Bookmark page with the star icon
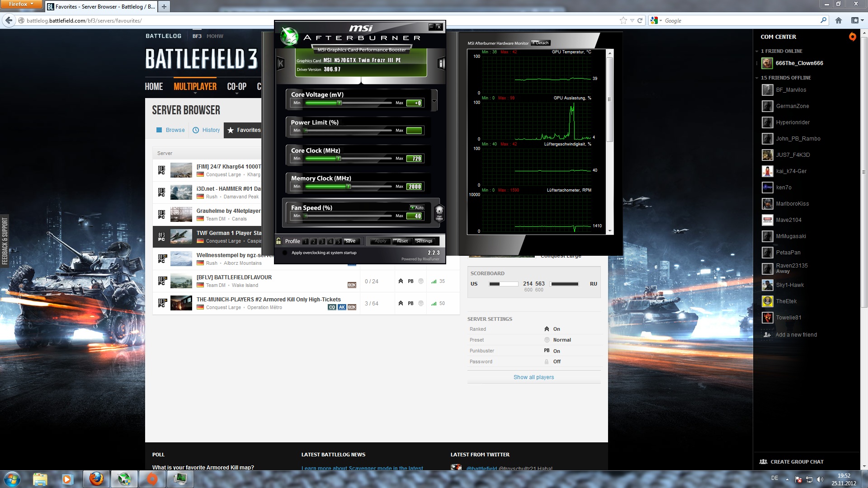 [623, 20]
